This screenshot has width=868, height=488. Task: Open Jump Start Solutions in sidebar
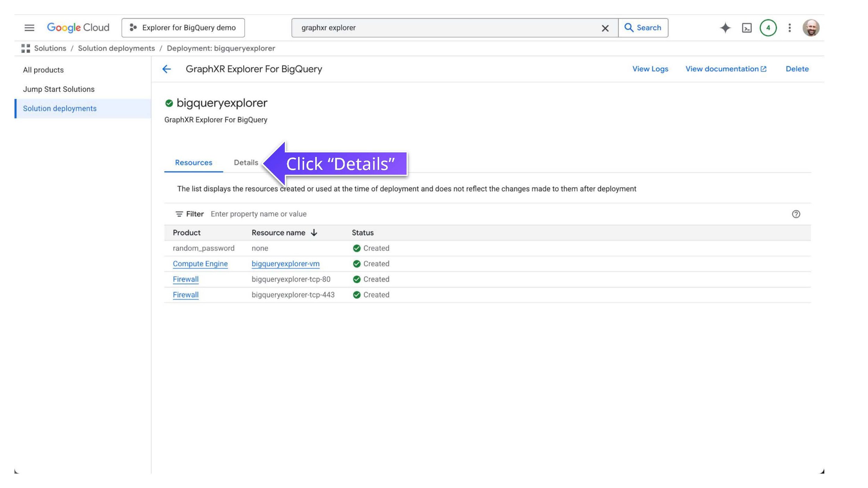(59, 89)
